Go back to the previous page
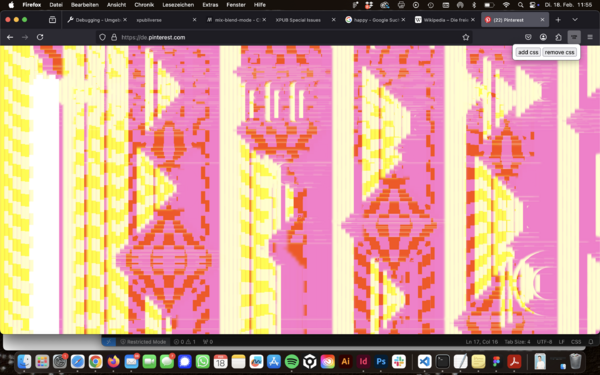 pyautogui.click(x=10, y=37)
